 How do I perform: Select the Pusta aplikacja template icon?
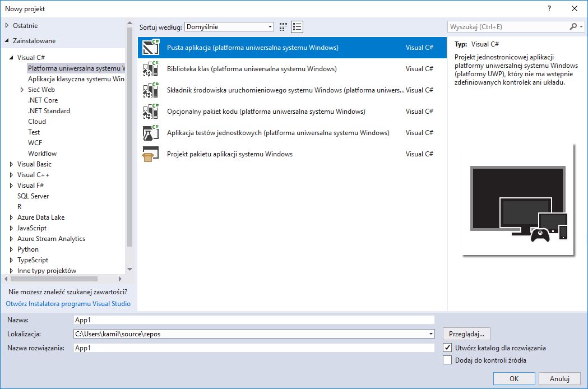[x=150, y=48]
